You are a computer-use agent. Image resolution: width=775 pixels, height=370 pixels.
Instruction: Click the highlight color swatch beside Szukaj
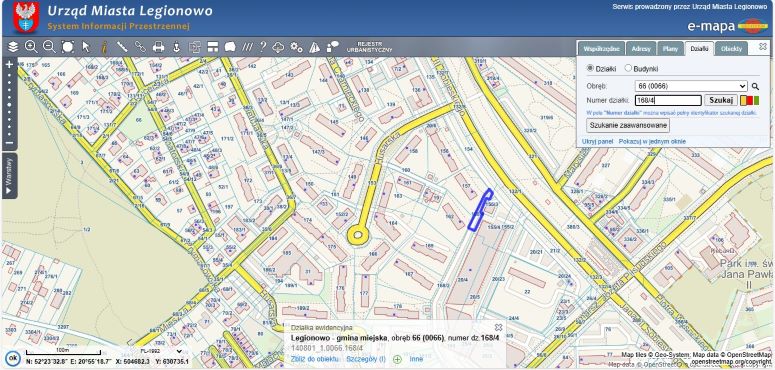750,101
